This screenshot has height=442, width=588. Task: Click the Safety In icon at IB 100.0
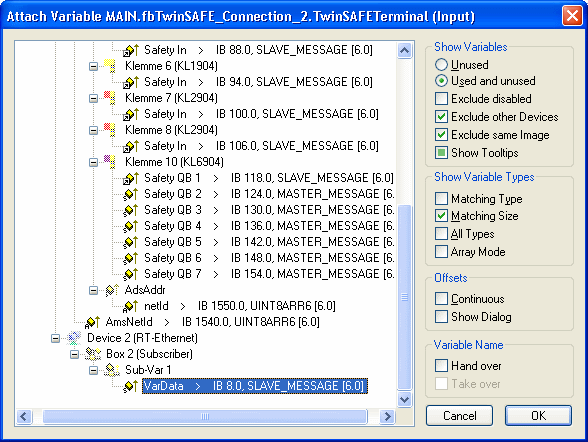coord(131,114)
